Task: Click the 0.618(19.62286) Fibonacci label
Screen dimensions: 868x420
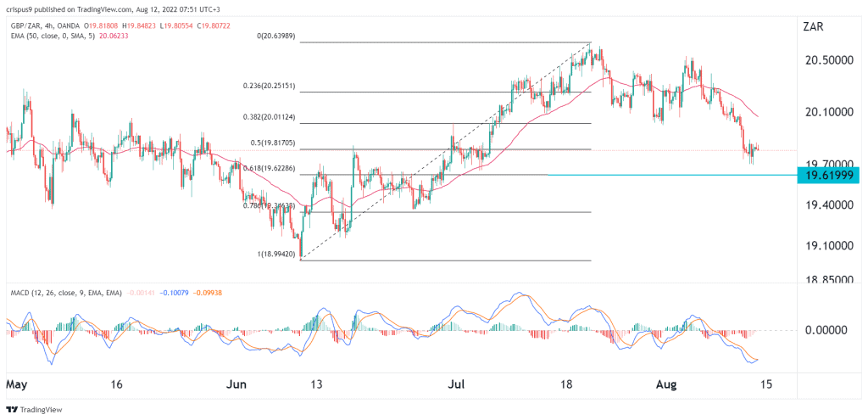Action: click(270, 169)
